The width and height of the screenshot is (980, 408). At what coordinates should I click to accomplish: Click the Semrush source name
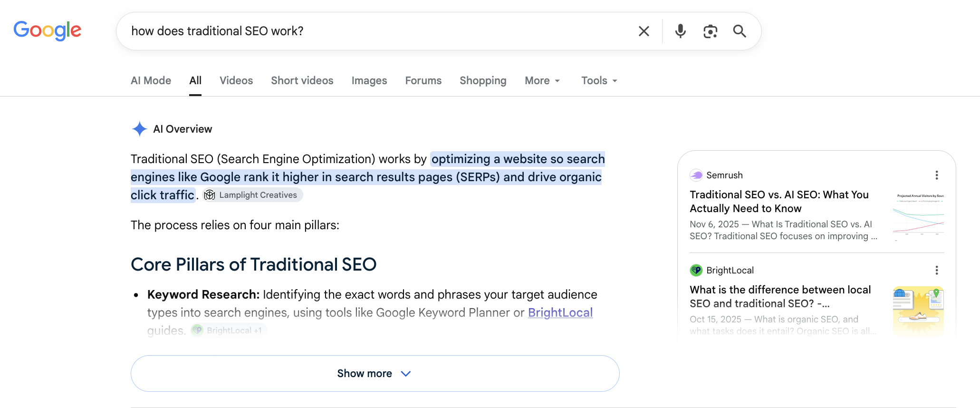724,175
